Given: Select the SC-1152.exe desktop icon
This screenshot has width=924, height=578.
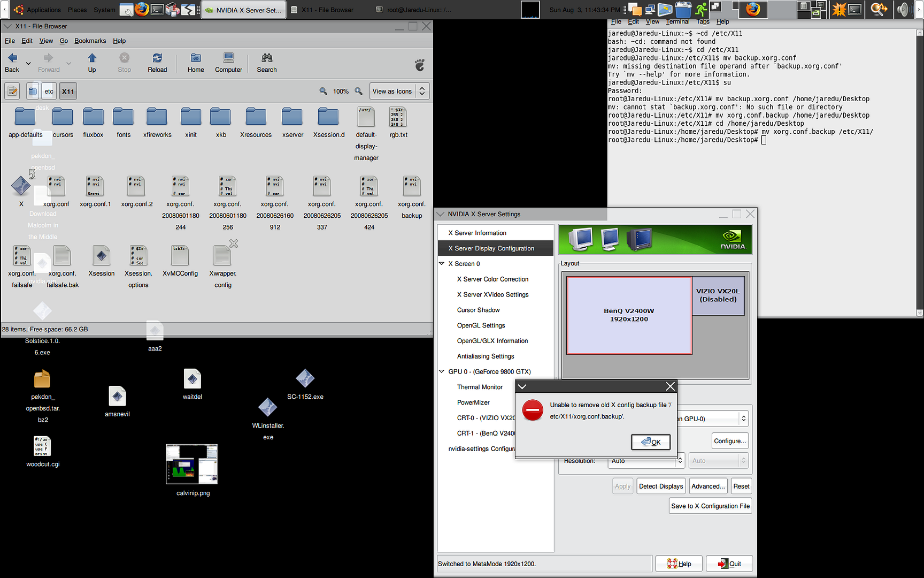Looking at the screenshot, I should pos(305,384).
